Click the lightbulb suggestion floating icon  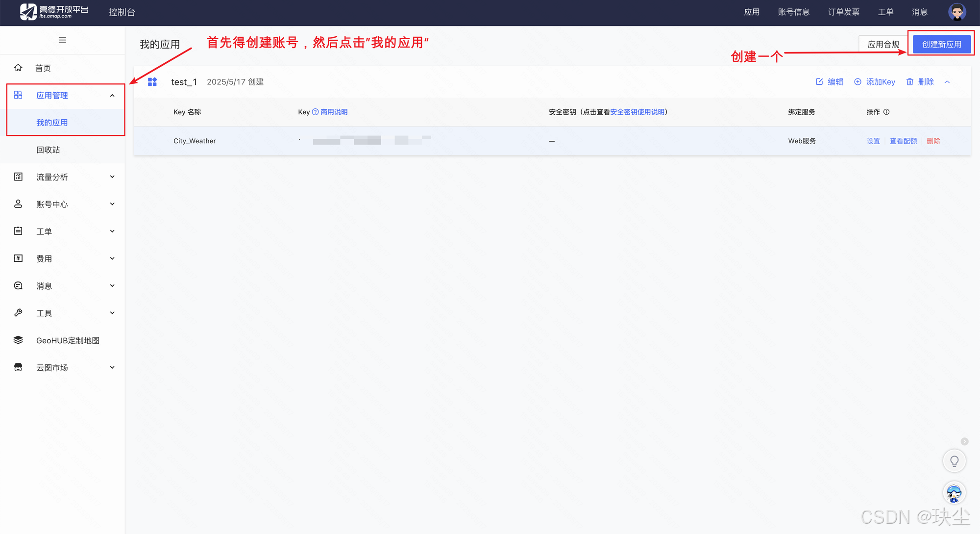[x=954, y=461]
